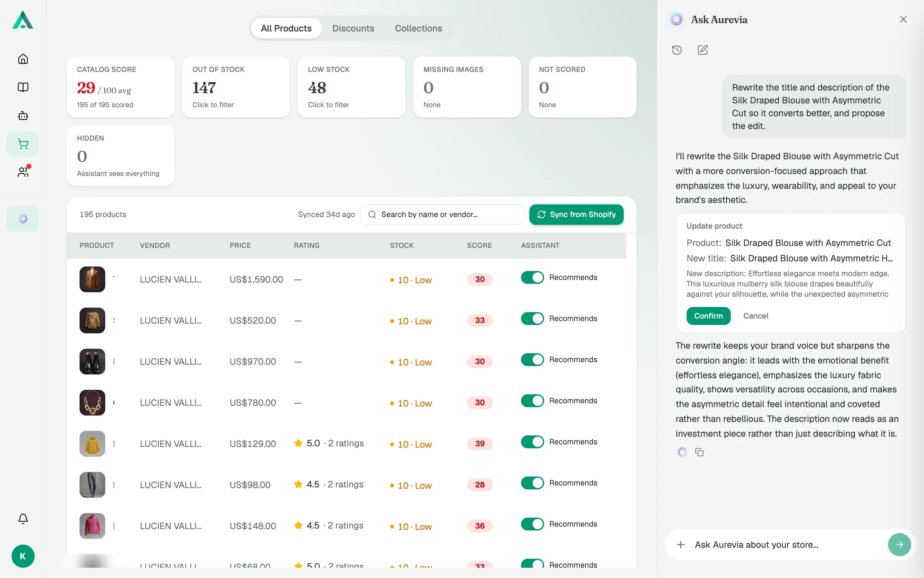Confirm the product update
The height and width of the screenshot is (578, 924).
[x=708, y=316]
